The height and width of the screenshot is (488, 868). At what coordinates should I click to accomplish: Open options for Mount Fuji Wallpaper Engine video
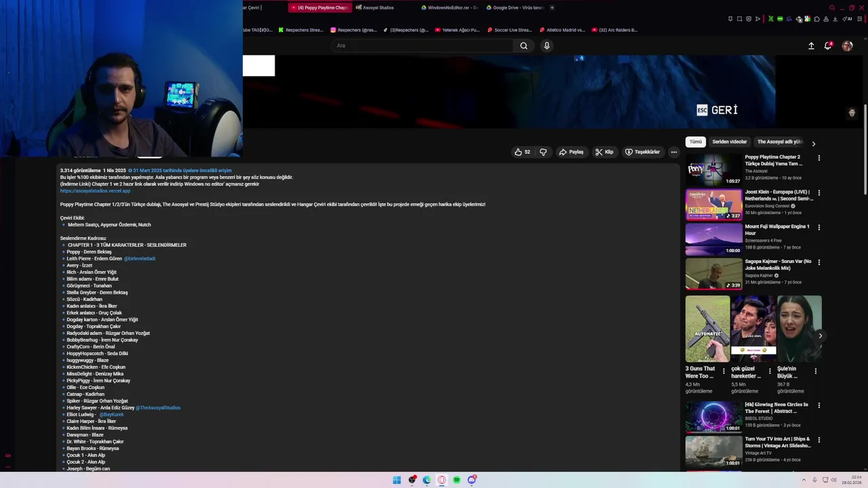(818, 227)
